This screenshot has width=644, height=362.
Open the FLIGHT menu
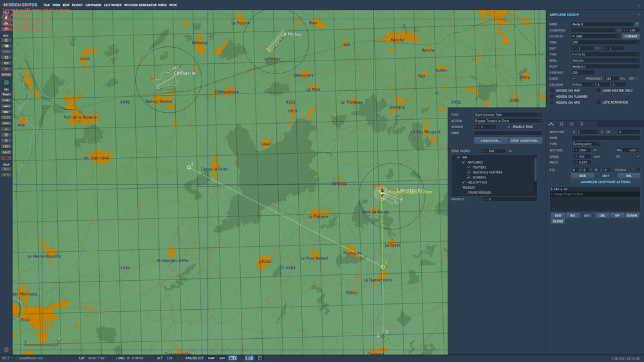[77, 5]
